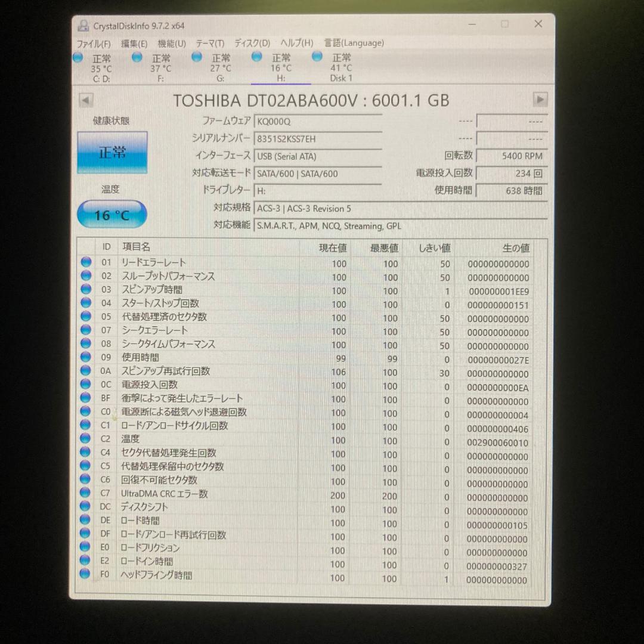The image size is (644, 644).
Task: Open the 言語(Language) dropdown
Action: click(353, 43)
